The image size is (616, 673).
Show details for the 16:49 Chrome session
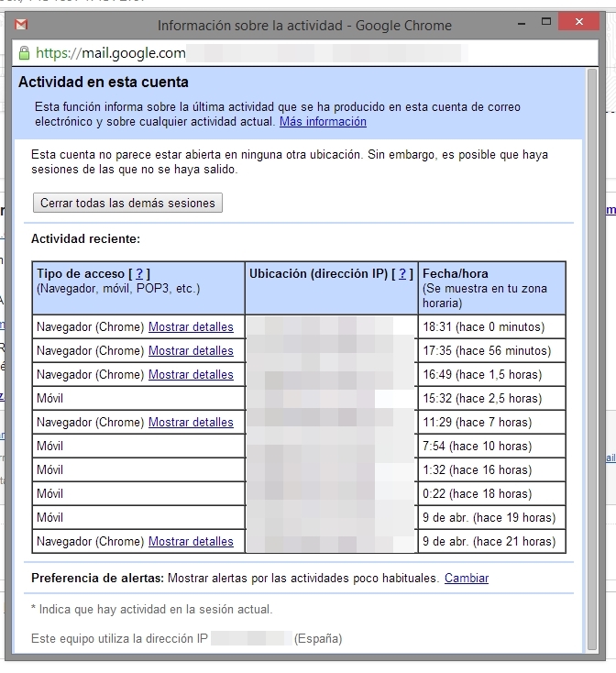[191, 375]
